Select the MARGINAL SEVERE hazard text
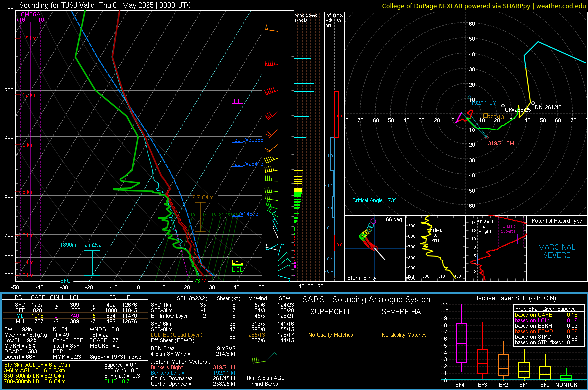Image resolution: width=588 pixels, height=390 pixels. [557, 251]
